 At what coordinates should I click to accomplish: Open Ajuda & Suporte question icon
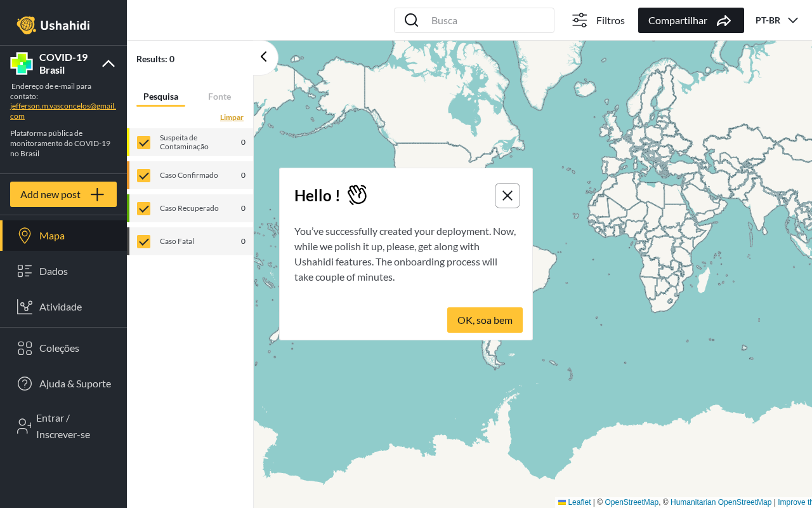(25, 384)
